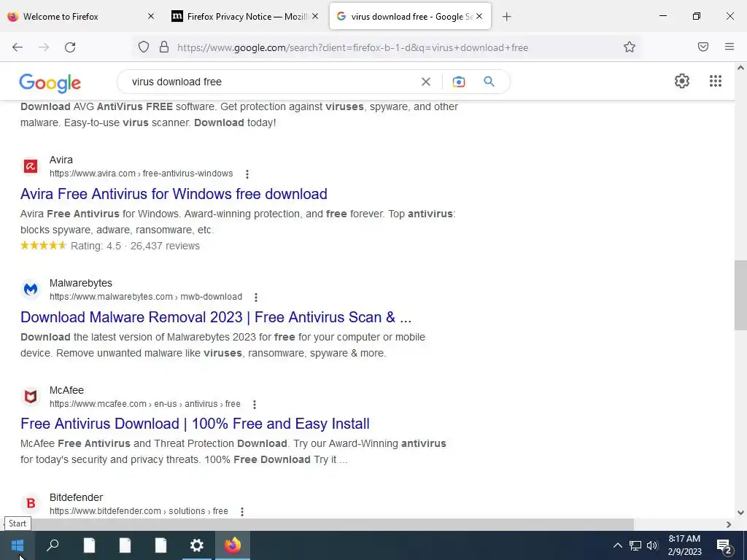
Task: Go back using the browser back arrow
Action: [18, 47]
